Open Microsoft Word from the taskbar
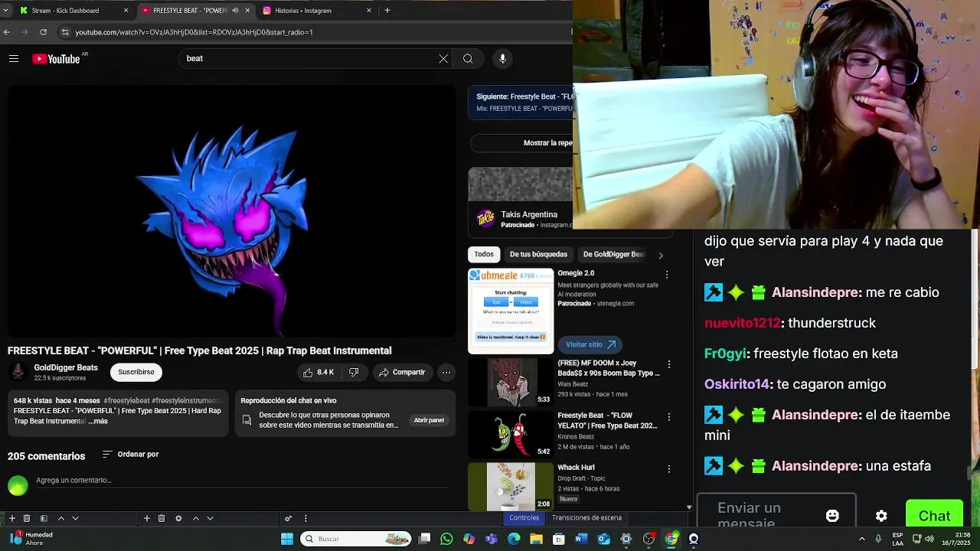This screenshot has height=551, width=980. (581, 539)
